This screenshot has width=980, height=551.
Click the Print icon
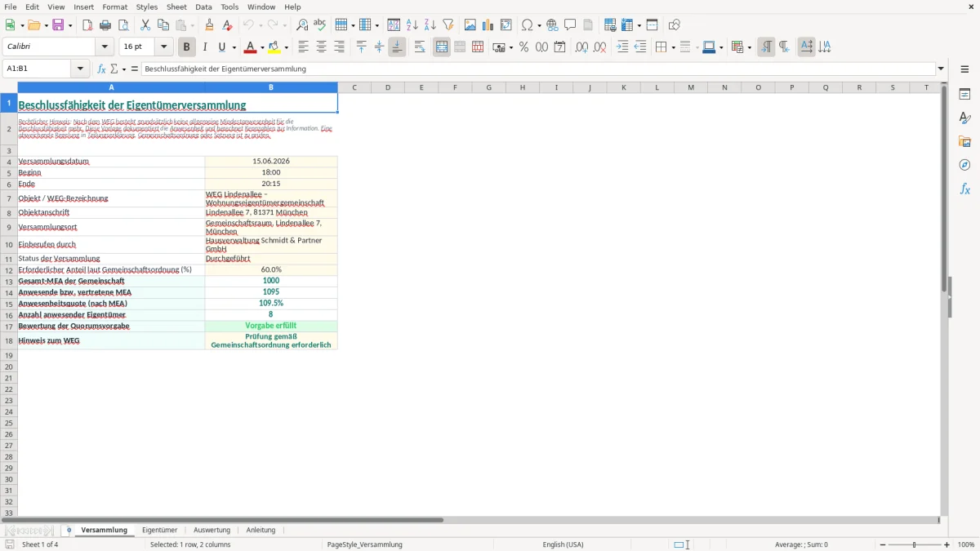click(105, 25)
